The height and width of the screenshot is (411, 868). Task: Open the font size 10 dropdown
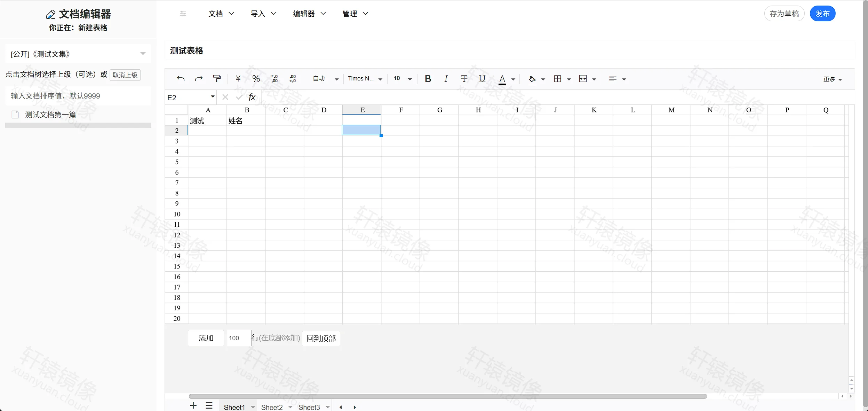pyautogui.click(x=403, y=79)
